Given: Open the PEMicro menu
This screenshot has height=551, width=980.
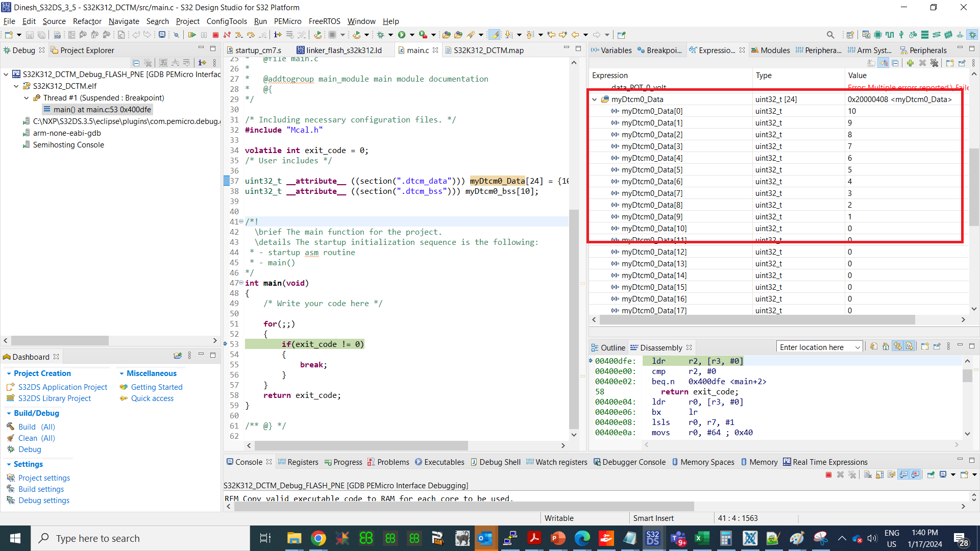Looking at the screenshot, I should point(287,21).
